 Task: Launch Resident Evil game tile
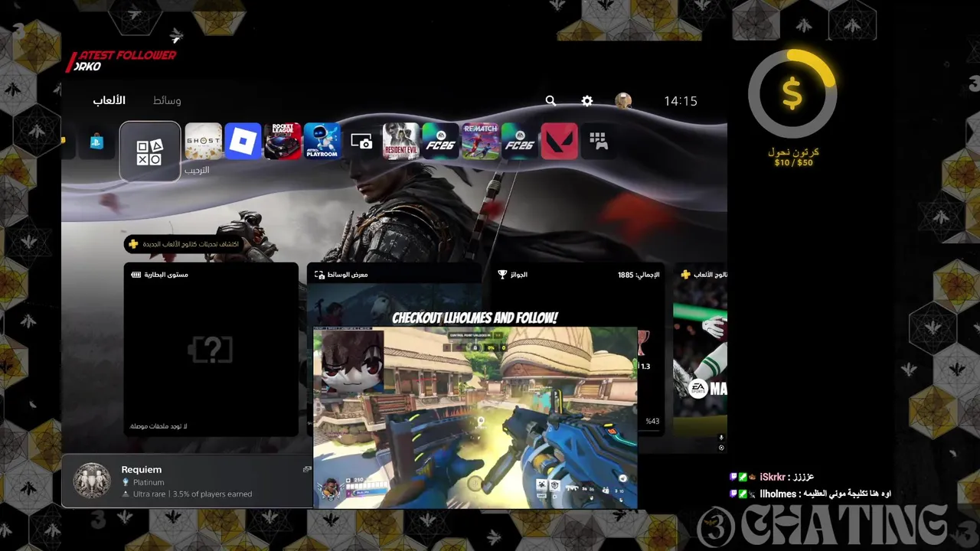click(401, 142)
